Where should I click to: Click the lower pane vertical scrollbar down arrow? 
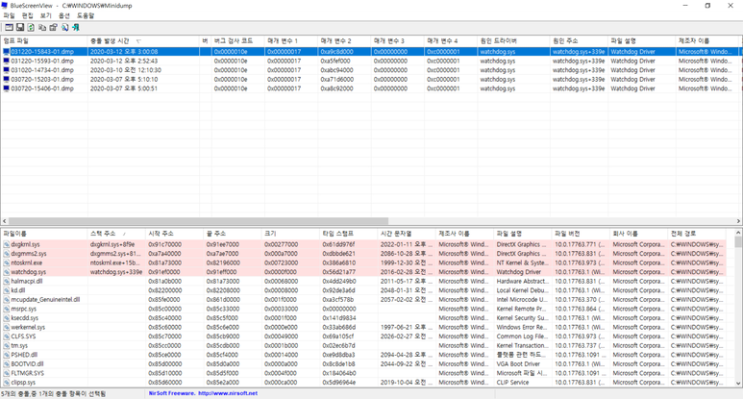pyautogui.click(x=738, y=383)
